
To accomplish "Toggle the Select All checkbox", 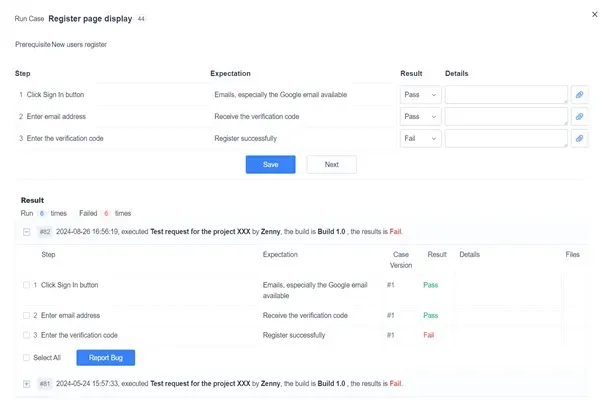I will click(x=26, y=357).
